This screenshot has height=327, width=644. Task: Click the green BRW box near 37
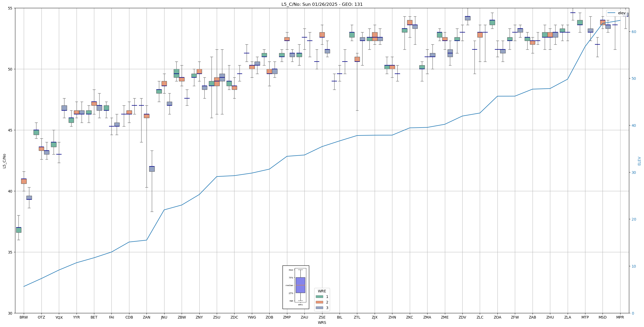coord(18,230)
